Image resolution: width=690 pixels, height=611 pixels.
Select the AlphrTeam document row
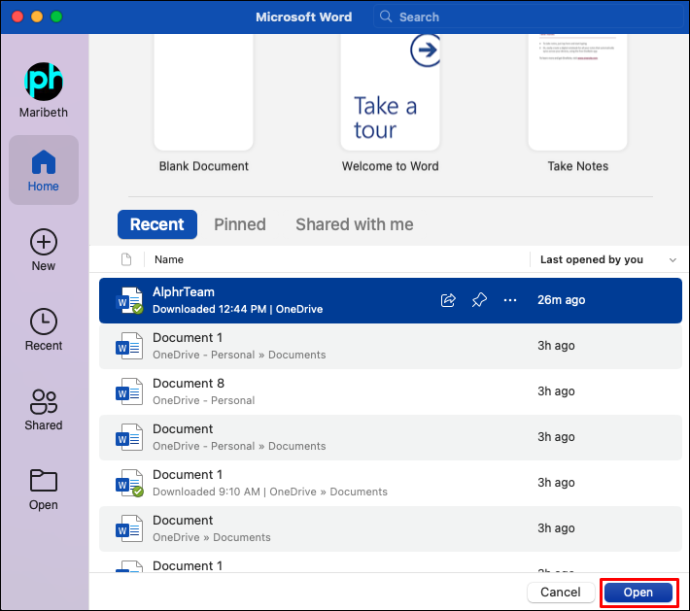click(390, 300)
